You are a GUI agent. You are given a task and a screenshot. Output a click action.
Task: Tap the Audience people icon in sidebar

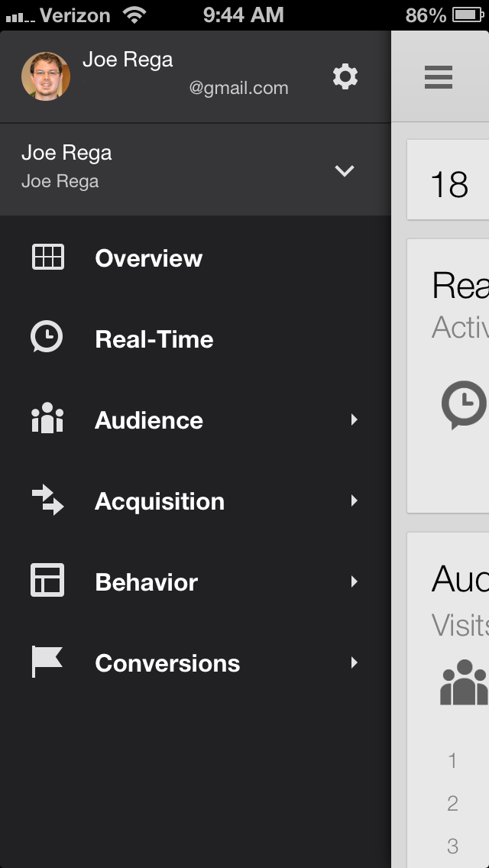(x=47, y=419)
